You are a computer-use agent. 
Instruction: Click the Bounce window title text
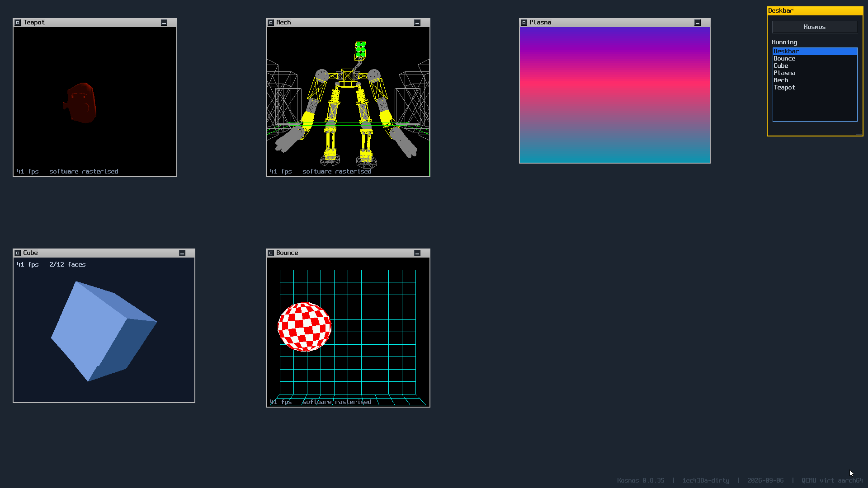287,253
